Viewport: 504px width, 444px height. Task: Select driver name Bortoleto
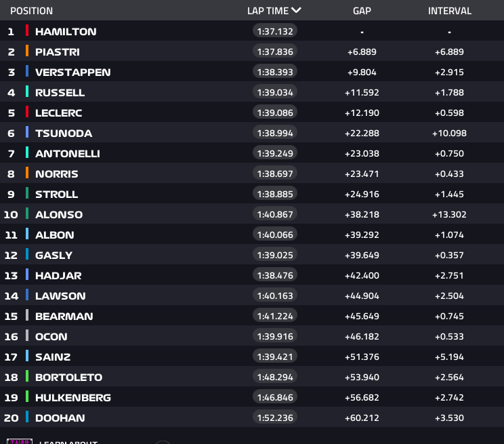tap(68, 377)
